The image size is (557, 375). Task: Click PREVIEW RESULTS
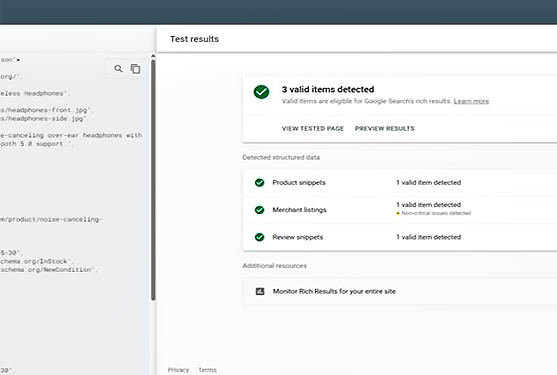tap(385, 129)
